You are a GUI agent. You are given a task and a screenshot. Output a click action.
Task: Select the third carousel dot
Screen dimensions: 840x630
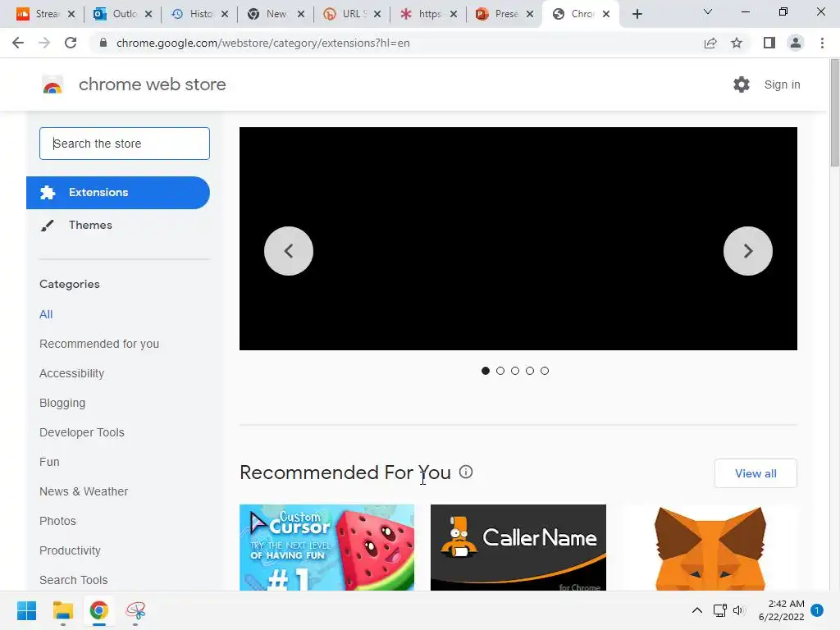tap(515, 371)
